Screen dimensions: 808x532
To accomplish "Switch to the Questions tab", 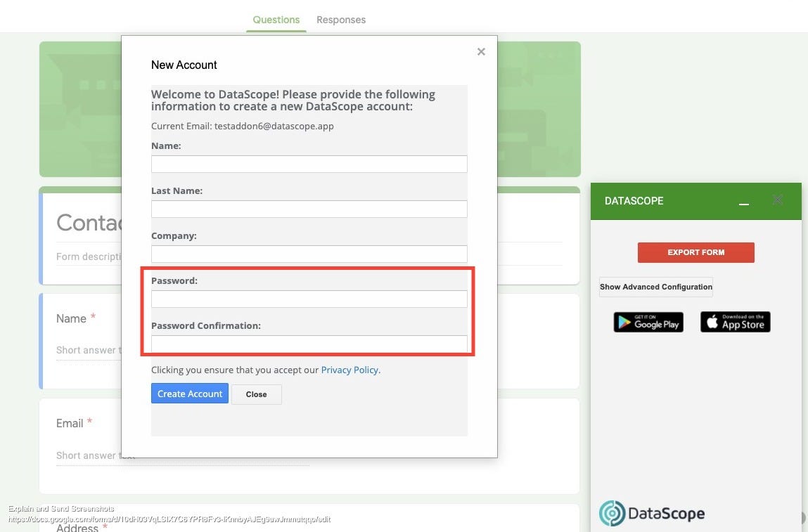I will (276, 20).
